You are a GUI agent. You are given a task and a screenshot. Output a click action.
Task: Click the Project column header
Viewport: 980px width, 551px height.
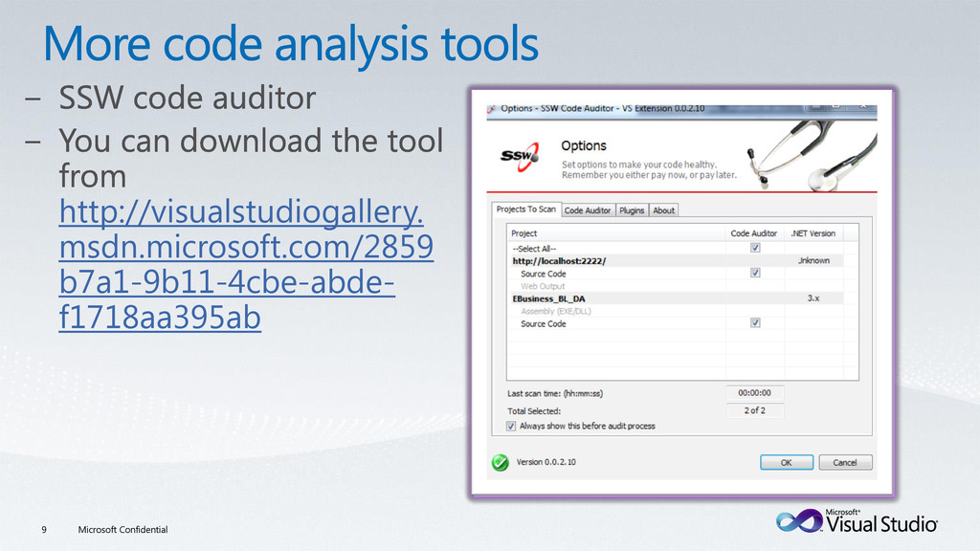coord(615,233)
